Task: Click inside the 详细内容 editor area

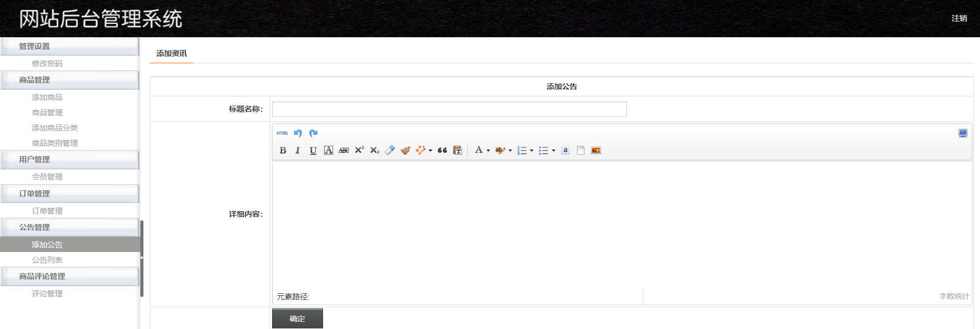Action: pos(622,224)
